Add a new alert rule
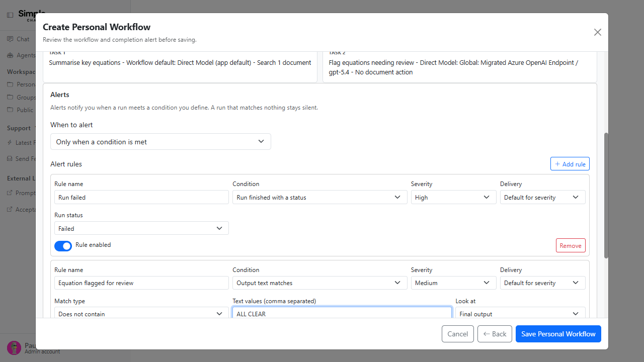This screenshot has height=362, width=644. tap(570, 164)
